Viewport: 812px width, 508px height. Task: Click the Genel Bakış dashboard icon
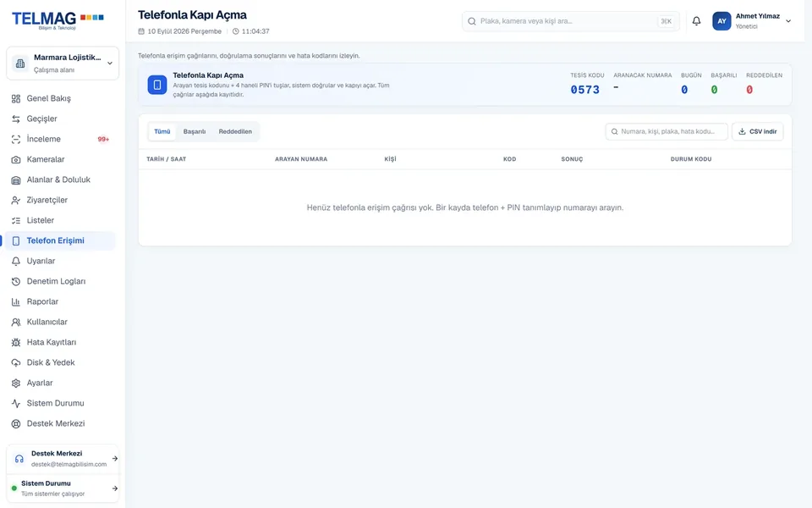[x=16, y=98]
